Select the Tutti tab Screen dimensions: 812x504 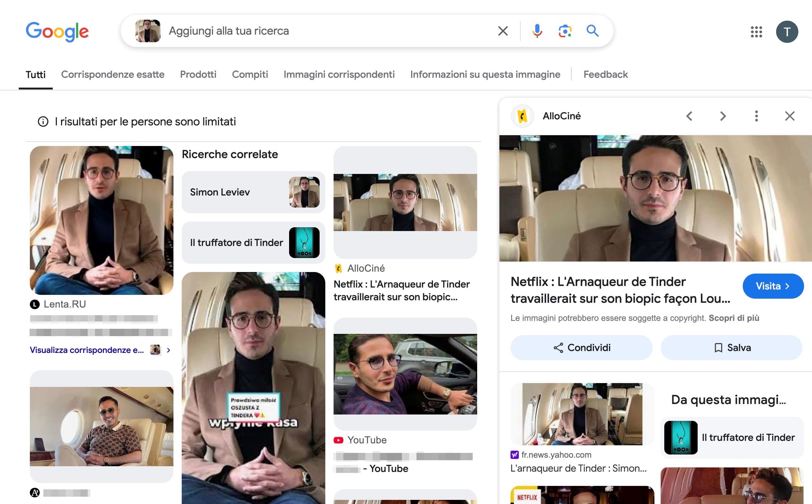pos(36,74)
